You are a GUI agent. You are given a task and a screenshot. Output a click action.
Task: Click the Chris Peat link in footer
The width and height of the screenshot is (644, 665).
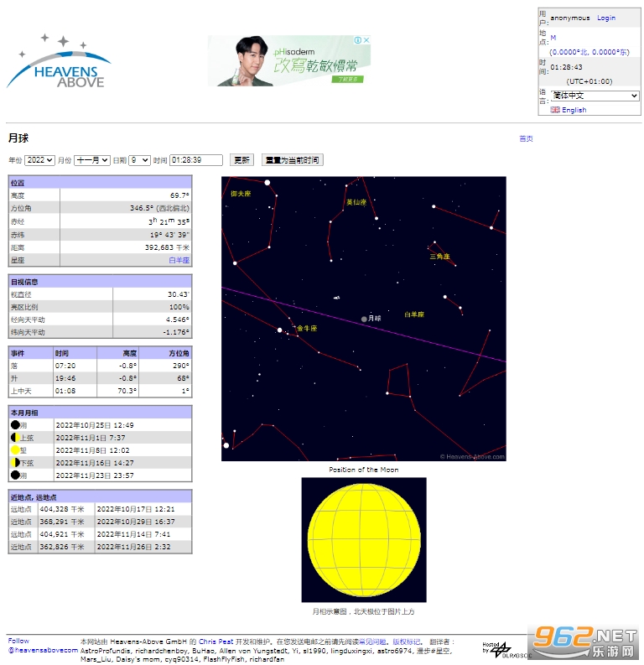coord(215,642)
